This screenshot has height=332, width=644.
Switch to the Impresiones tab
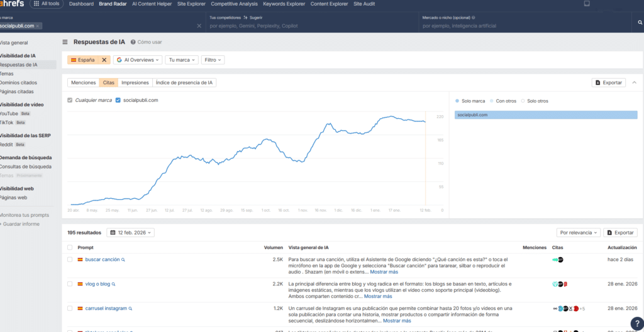135,82
